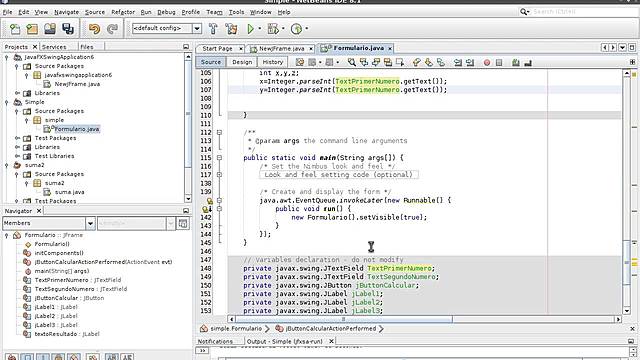Switch to the NewJFrame.java tab

point(282,49)
